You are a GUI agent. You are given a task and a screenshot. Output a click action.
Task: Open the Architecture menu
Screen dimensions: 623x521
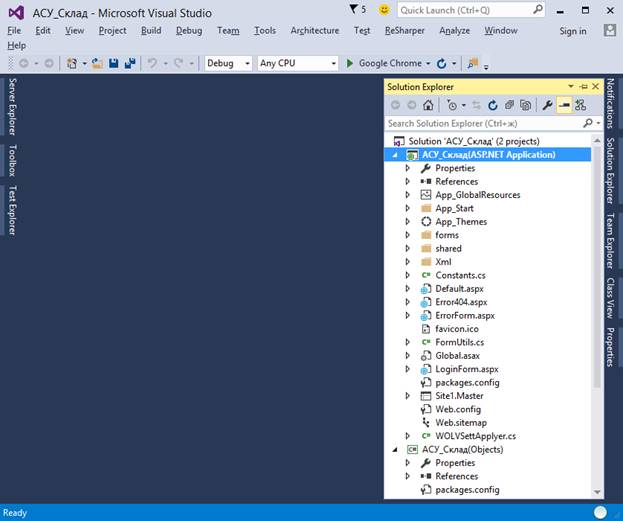pos(315,31)
